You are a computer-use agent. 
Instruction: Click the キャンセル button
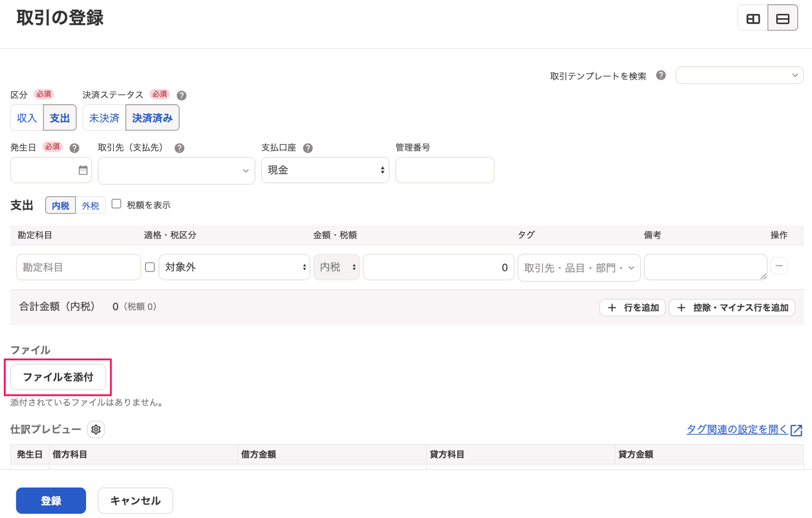point(135,501)
